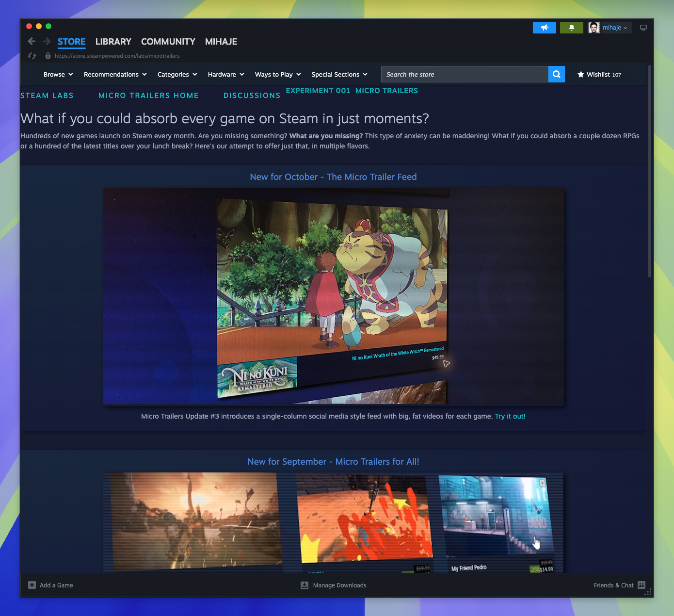Click the Wishlist 107 text
This screenshot has height=616, width=674.
coord(604,74)
